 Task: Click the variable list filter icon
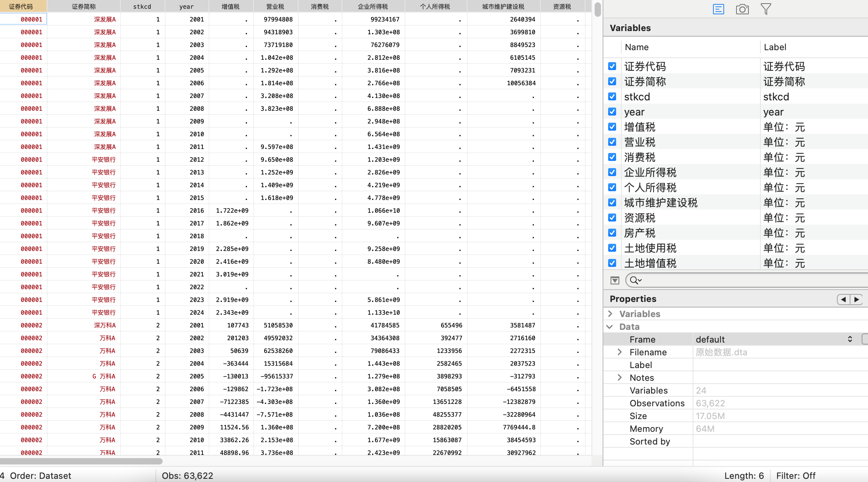615,280
